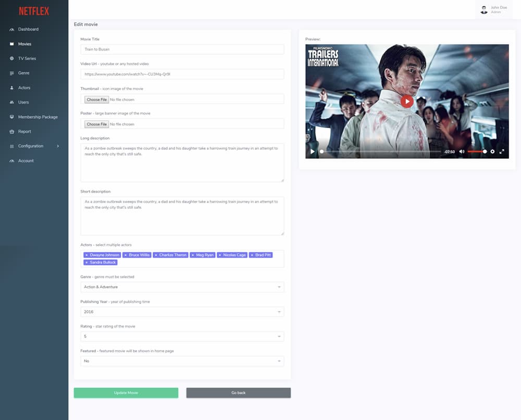Click the Membership Package icon
The image size is (521, 420).
click(x=12, y=117)
